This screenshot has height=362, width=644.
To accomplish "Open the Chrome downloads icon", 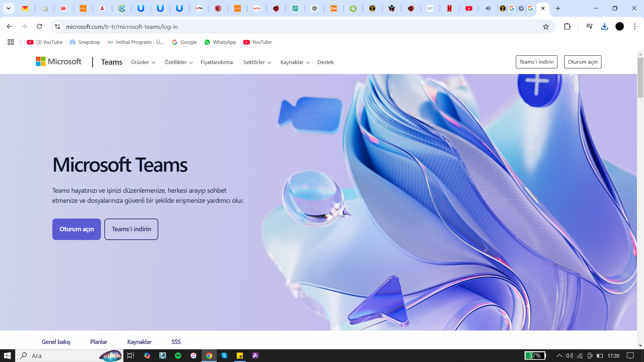I will coord(604,26).
